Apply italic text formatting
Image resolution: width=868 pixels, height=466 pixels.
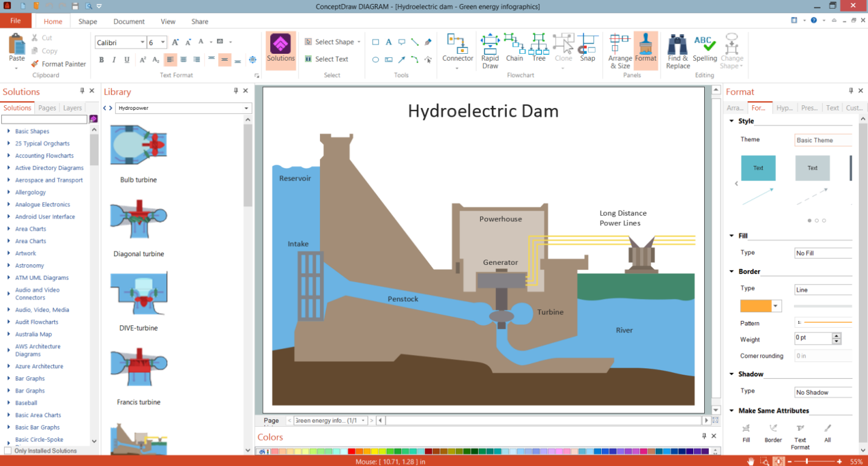coord(113,60)
